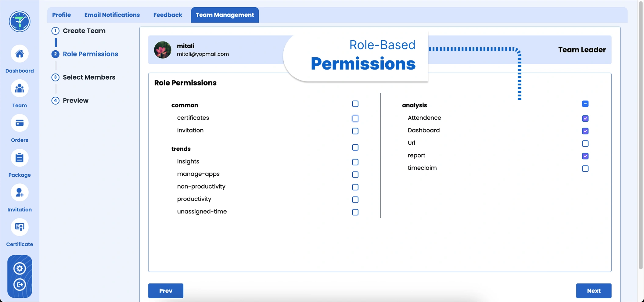The width and height of the screenshot is (644, 302).
Task: Select the Role Permissions step
Action: pos(85,54)
